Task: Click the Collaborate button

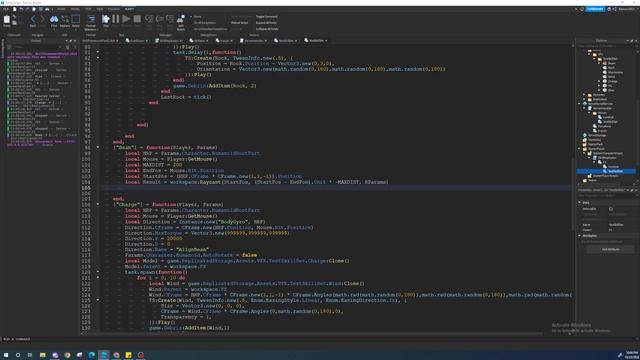Action: click(x=595, y=9)
